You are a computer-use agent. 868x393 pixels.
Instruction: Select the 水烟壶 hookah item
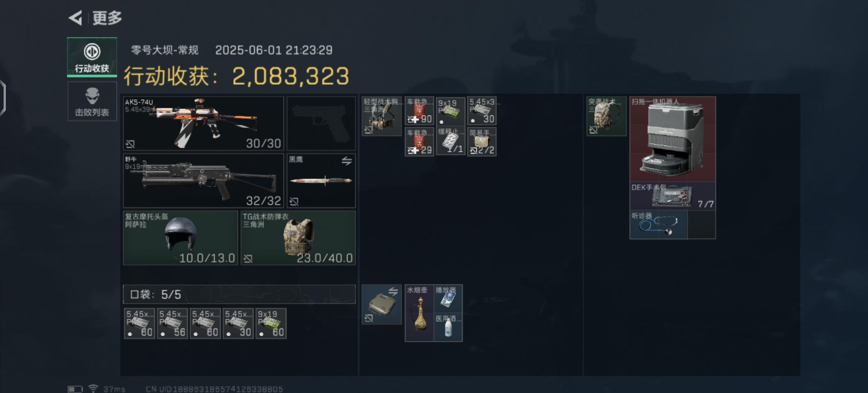(419, 313)
